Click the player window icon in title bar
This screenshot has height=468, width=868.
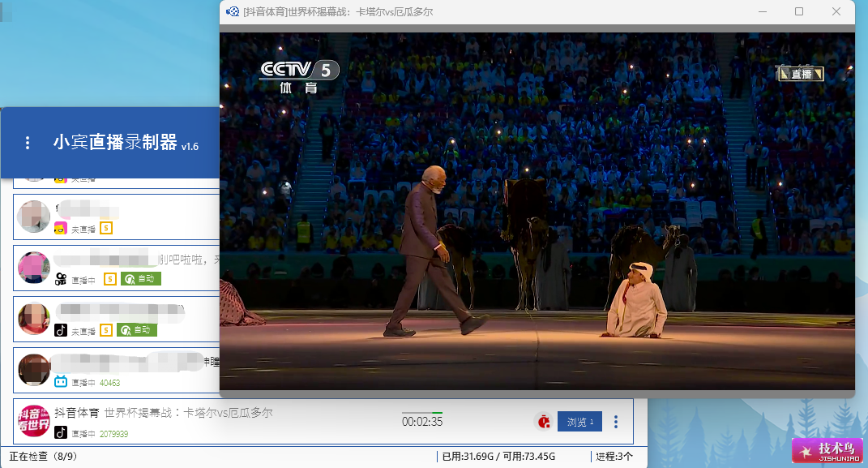[233, 11]
